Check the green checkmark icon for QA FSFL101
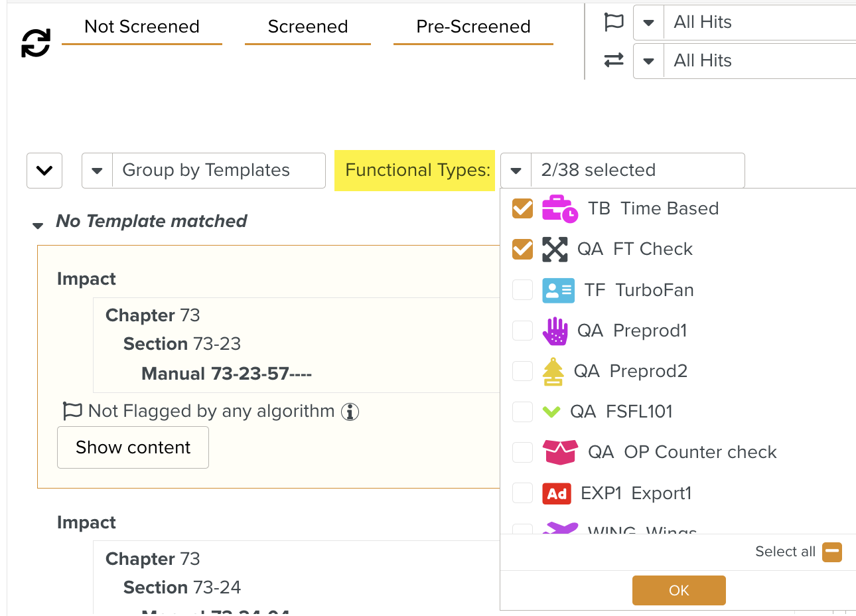The image size is (856, 616). (551, 412)
